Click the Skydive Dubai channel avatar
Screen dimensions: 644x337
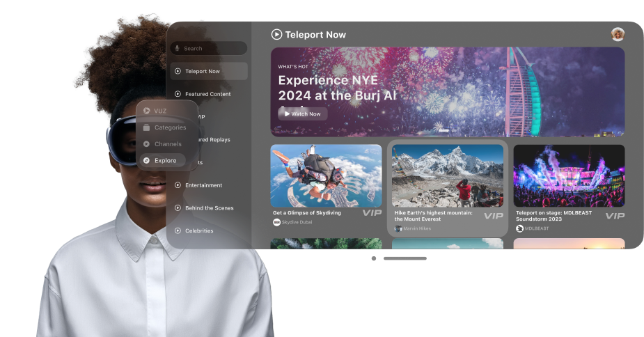[276, 222]
